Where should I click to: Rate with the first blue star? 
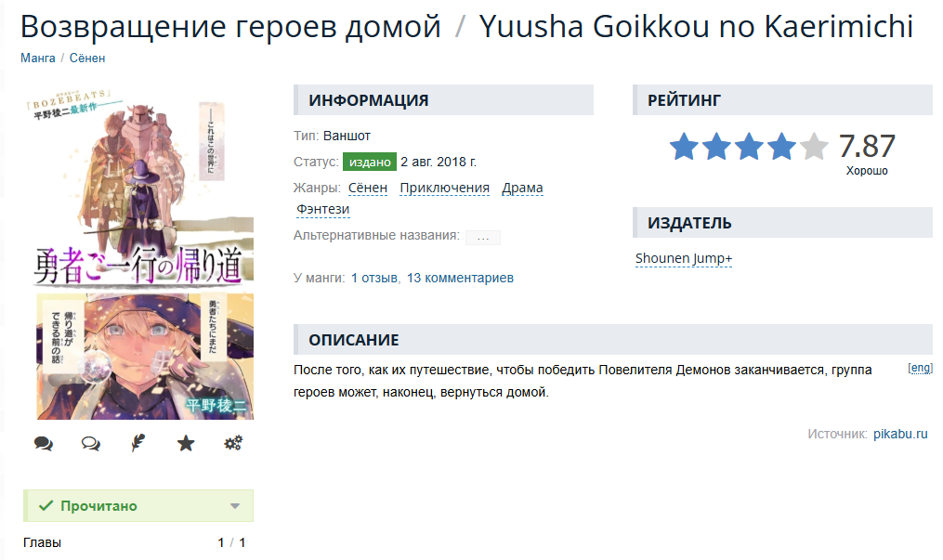point(684,147)
